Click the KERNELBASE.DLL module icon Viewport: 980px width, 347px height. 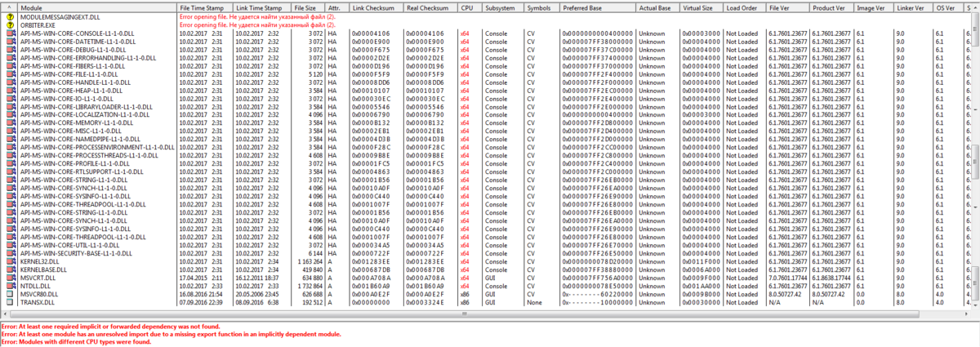(x=11, y=269)
